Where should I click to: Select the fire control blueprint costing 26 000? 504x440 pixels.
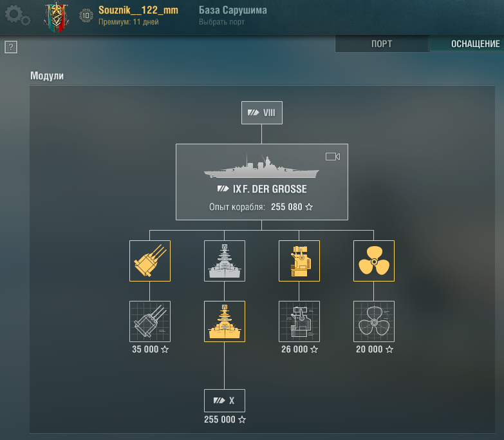(299, 321)
